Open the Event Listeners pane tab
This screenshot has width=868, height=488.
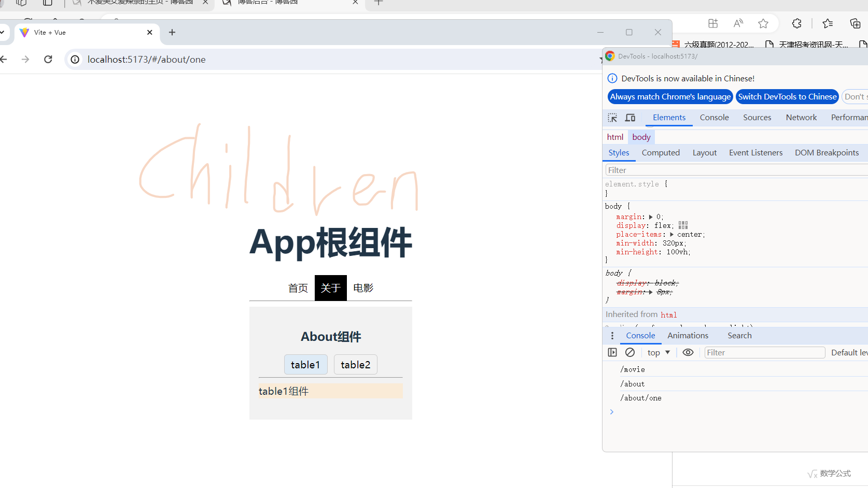click(755, 153)
